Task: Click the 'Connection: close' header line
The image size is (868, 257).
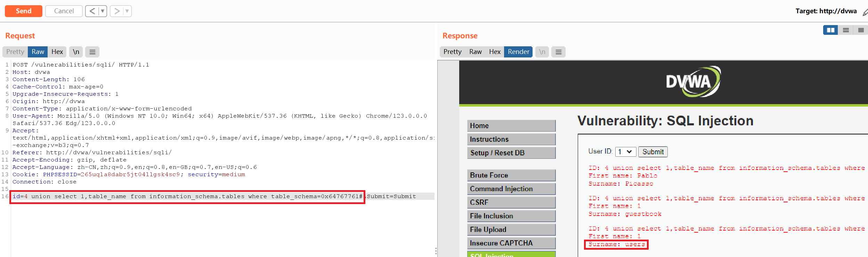Action: coord(44,182)
